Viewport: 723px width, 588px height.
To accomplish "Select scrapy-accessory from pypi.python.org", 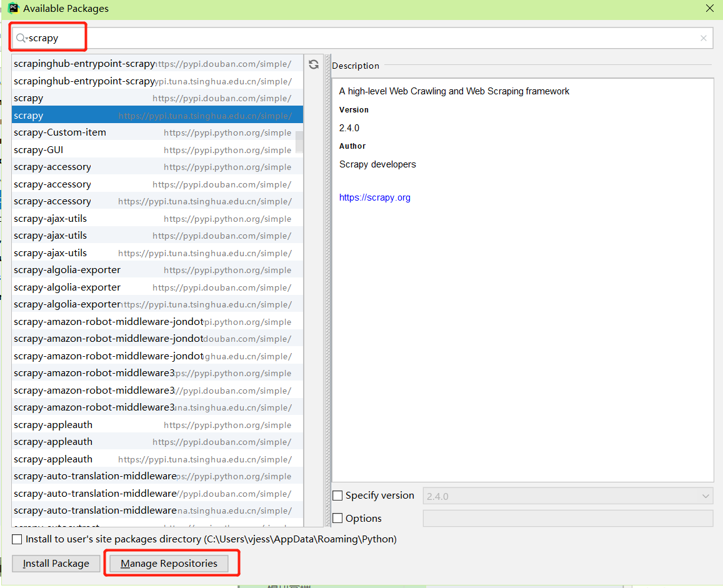I will [x=157, y=167].
